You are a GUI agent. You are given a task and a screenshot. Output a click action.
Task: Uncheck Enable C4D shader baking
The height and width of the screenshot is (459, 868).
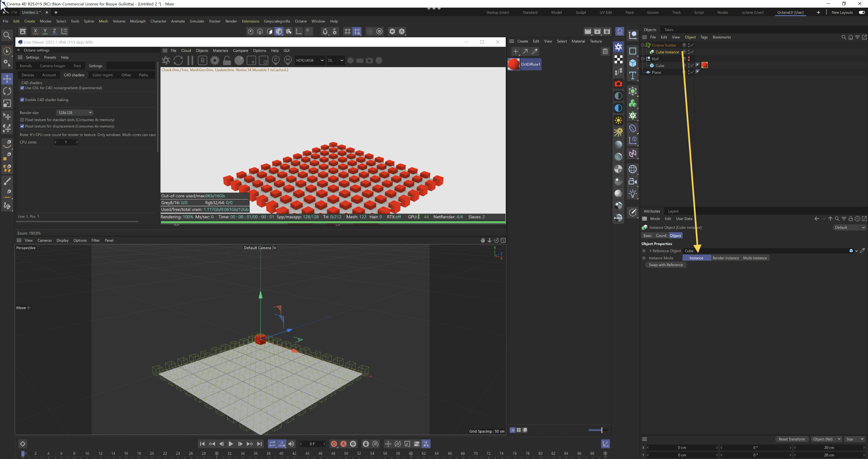click(22, 100)
